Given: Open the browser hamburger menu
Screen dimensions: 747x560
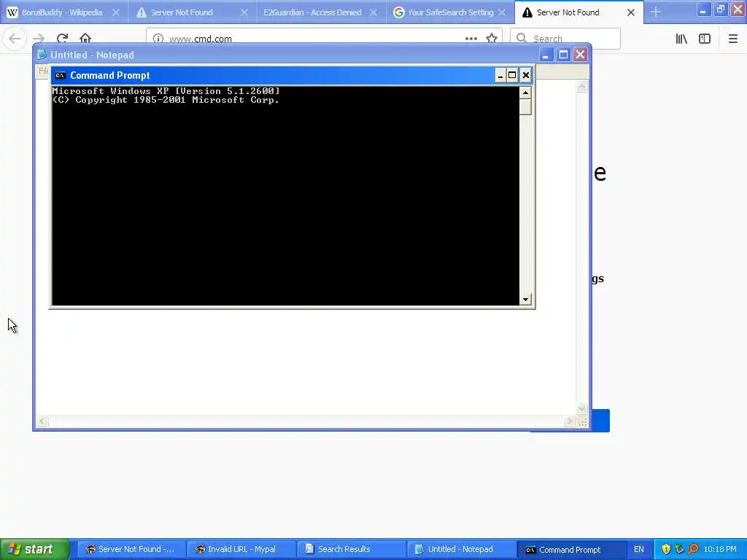Looking at the screenshot, I should tap(732, 39).
